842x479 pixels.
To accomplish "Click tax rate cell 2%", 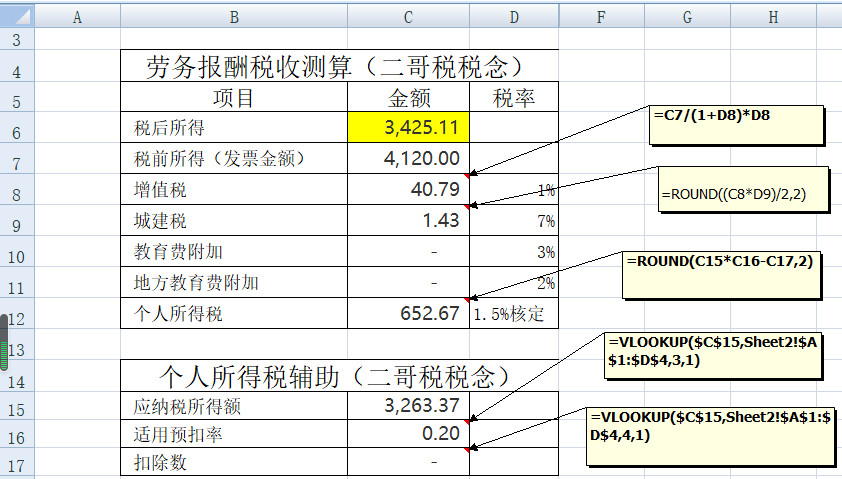I will pyautogui.click(x=514, y=282).
